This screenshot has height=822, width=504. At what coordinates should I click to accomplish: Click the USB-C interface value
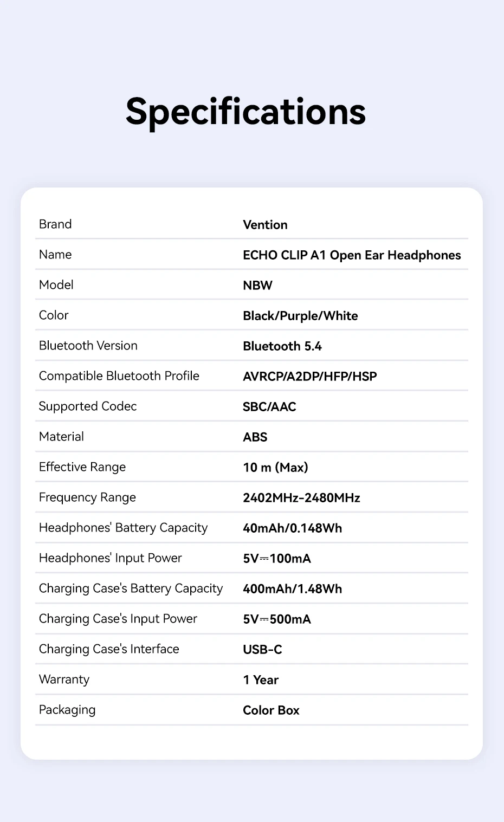pos(262,650)
